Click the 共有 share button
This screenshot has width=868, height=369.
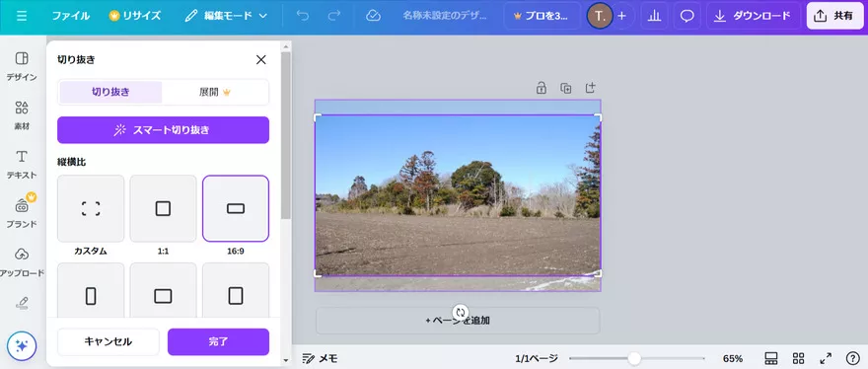click(834, 16)
